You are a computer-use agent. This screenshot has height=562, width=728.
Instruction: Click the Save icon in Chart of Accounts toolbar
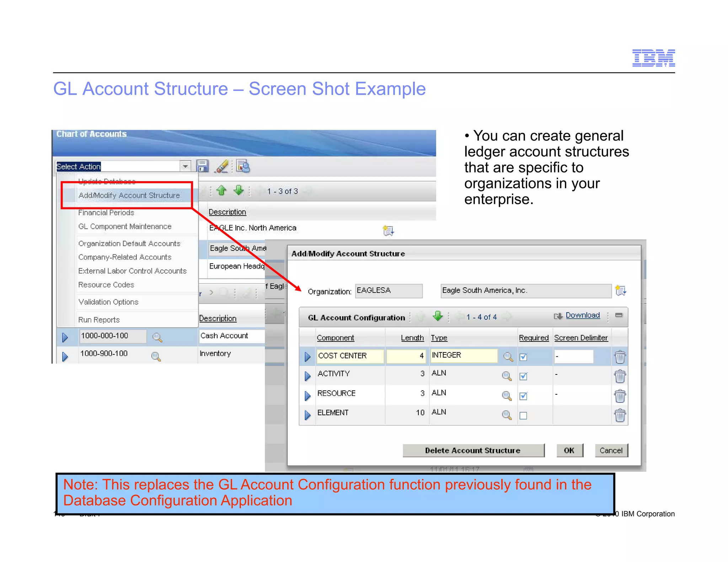tap(202, 166)
